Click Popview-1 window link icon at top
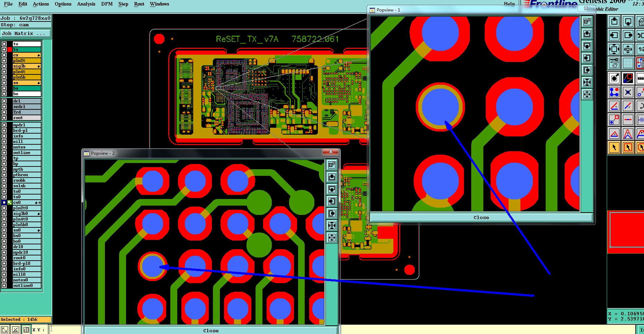The width and height of the screenshot is (644, 334). (587, 22)
